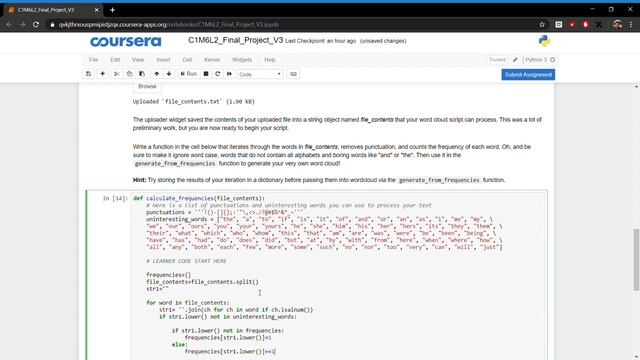
Task: Click the pencil edit icon near Trusted
Action: point(515,60)
